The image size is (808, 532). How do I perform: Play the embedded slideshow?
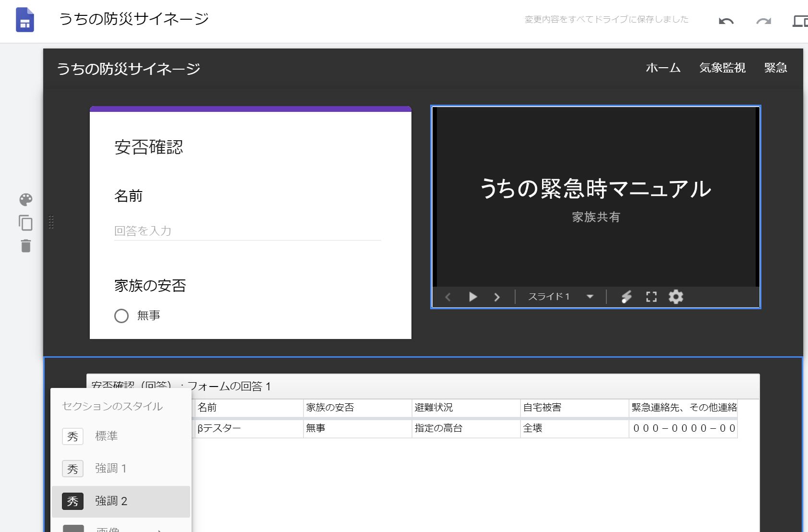click(473, 297)
